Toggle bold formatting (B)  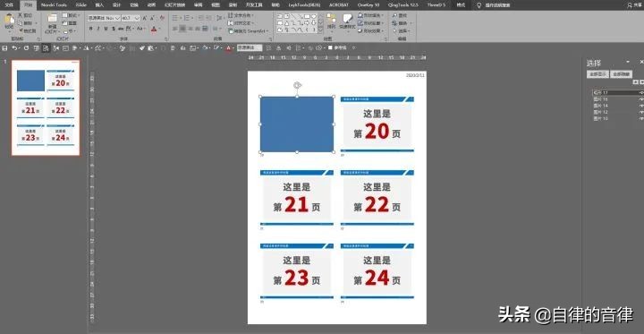90,29
